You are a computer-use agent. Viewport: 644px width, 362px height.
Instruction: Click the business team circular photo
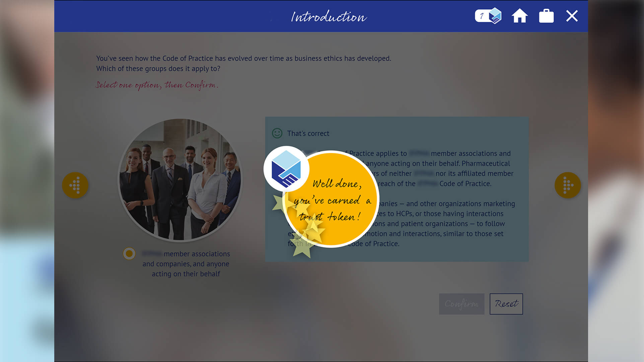click(x=180, y=180)
